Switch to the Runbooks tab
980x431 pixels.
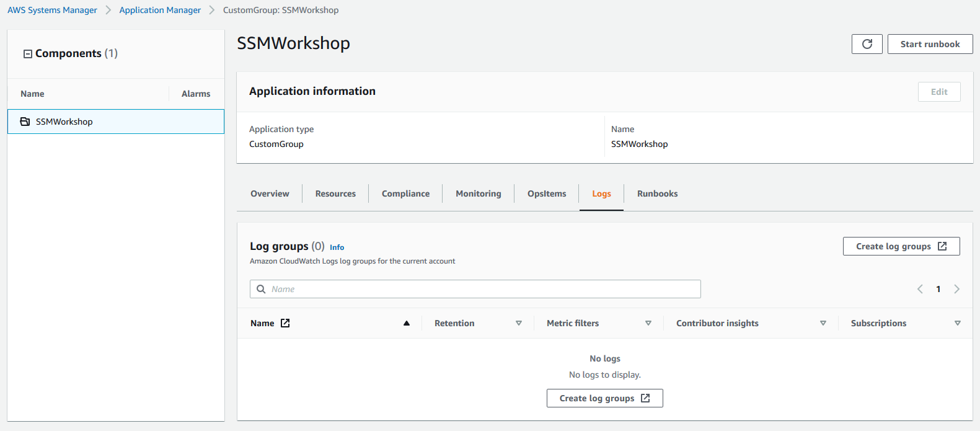[657, 193]
